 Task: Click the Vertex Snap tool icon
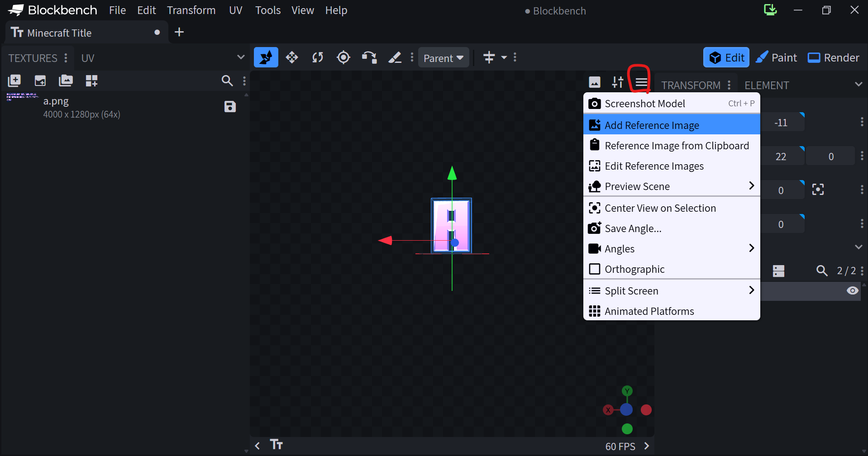[369, 57]
